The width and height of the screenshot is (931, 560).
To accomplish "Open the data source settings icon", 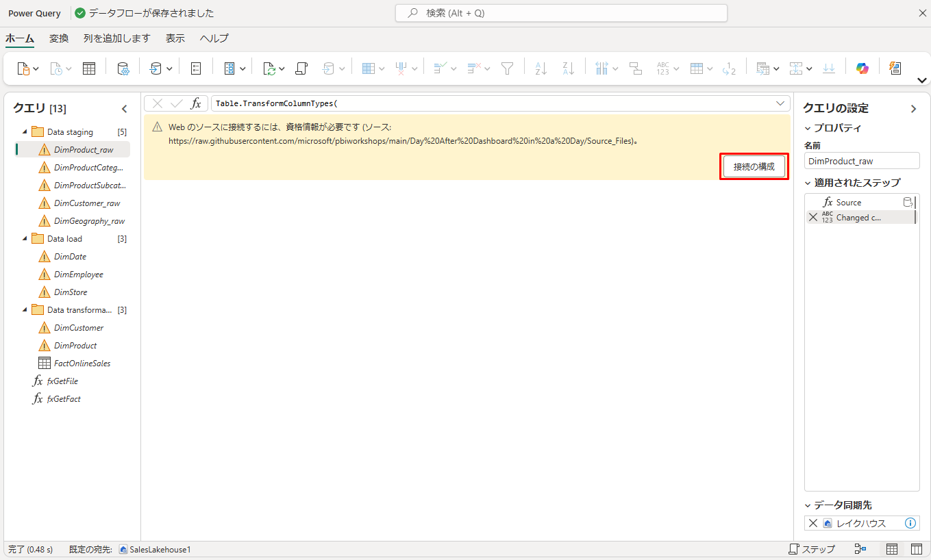I will point(123,68).
